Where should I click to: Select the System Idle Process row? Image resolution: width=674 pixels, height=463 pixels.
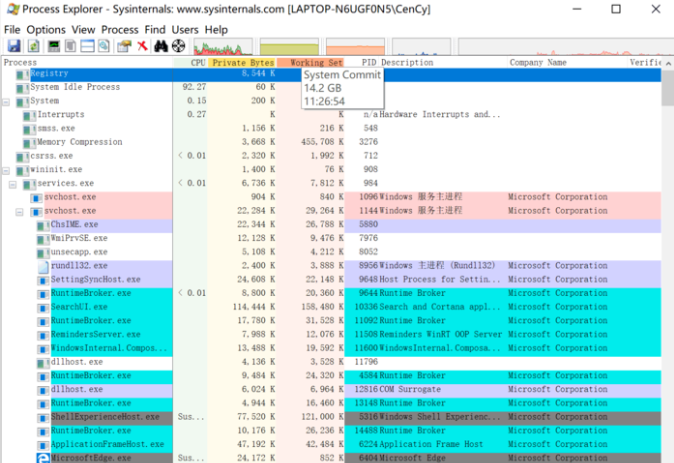pyautogui.click(x=331, y=87)
